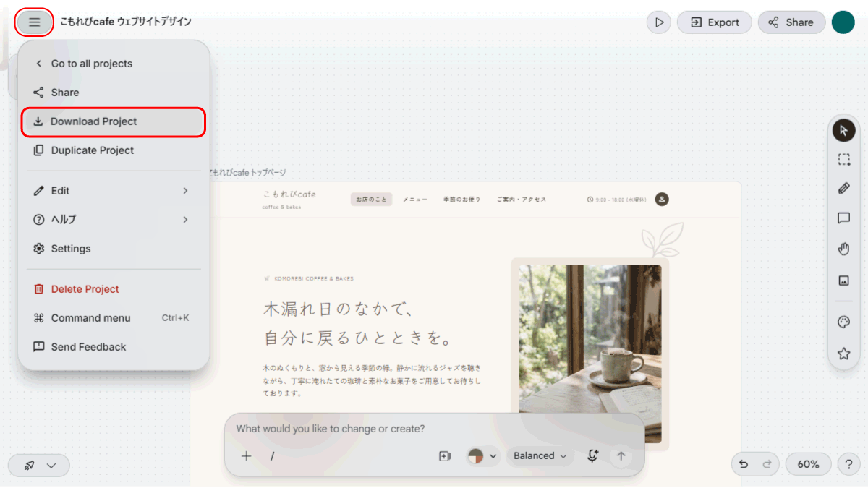Click the preview play button in top bar
The image size is (868, 488).
coord(659,22)
